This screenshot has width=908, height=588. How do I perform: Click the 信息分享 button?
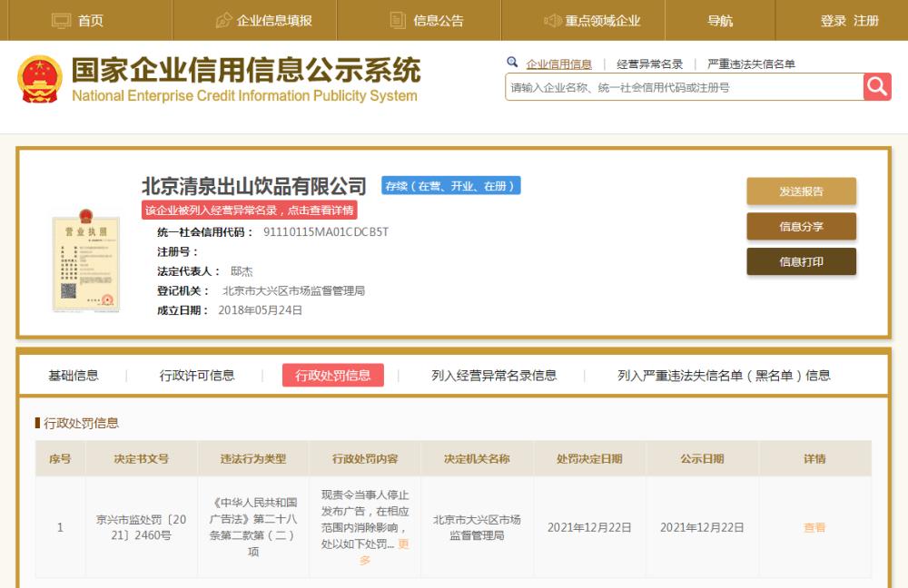(x=802, y=227)
